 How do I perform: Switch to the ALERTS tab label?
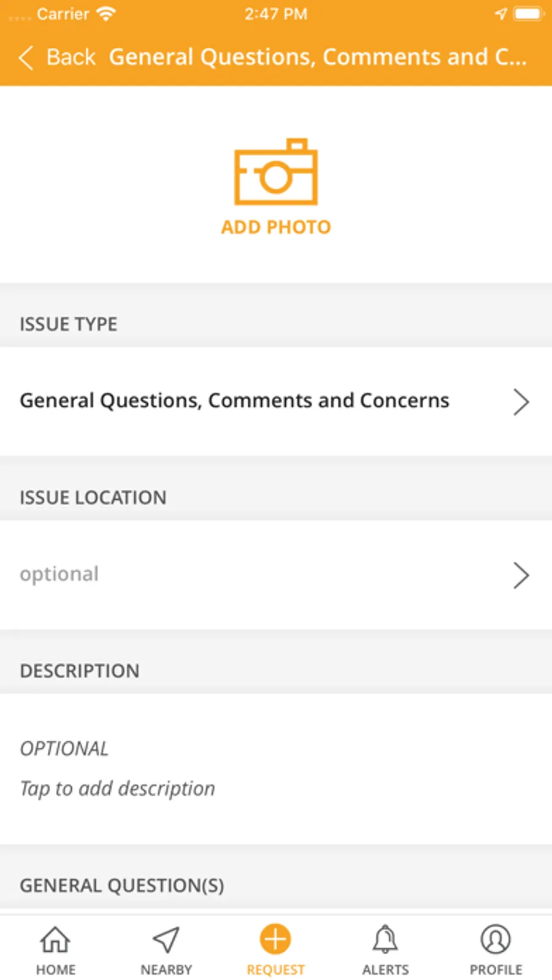pyautogui.click(x=385, y=970)
